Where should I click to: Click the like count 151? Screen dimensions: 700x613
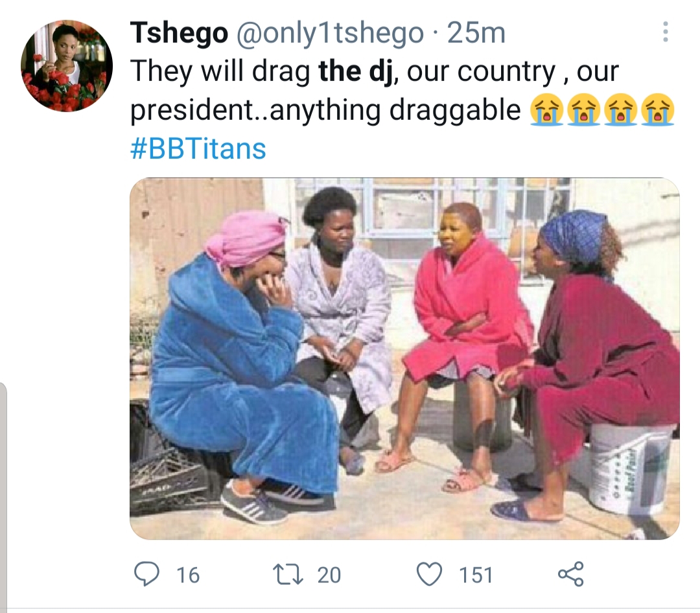point(476,575)
